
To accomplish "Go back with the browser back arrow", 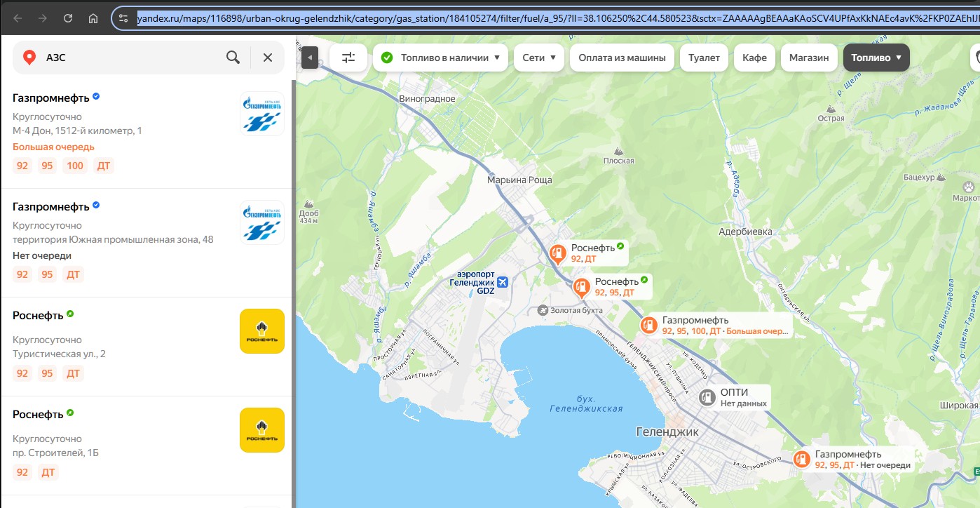I will coord(18,18).
